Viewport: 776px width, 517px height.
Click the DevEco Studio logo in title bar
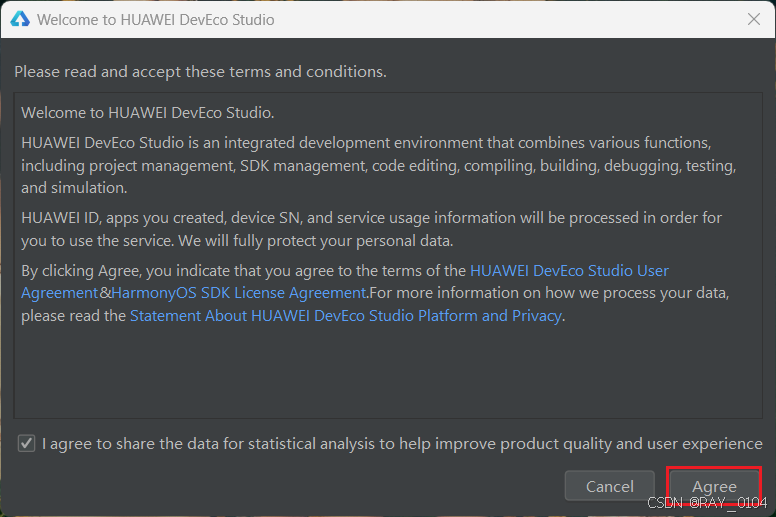click(20, 19)
